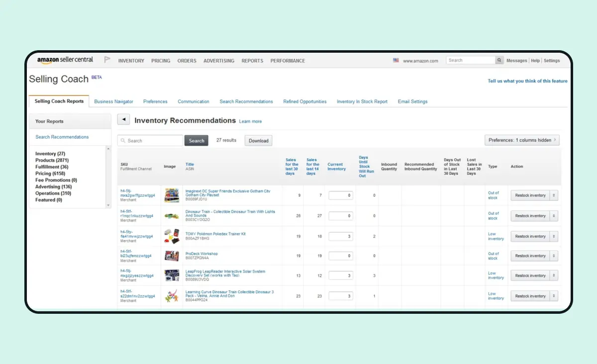Image resolution: width=597 pixels, height=364 pixels.
Task: Switch to Selling Coach Reports tab
Action: click(x=59, y=101)
